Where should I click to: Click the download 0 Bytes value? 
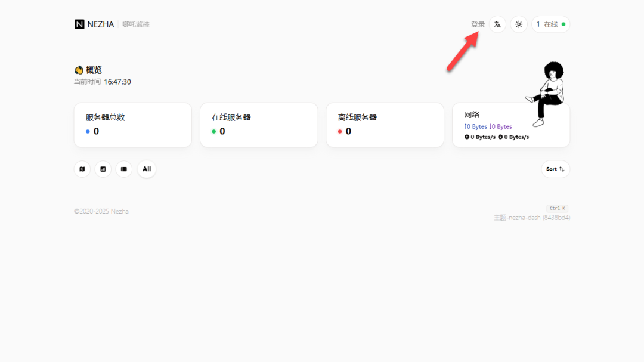(x=501, y=126)
